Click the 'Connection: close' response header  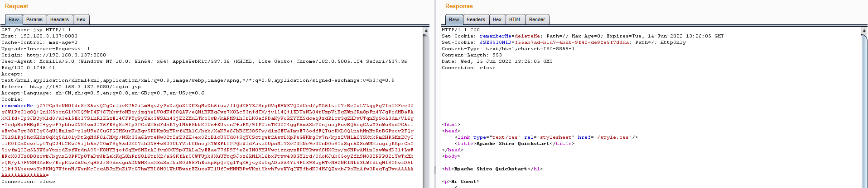(x=468, y=68)
